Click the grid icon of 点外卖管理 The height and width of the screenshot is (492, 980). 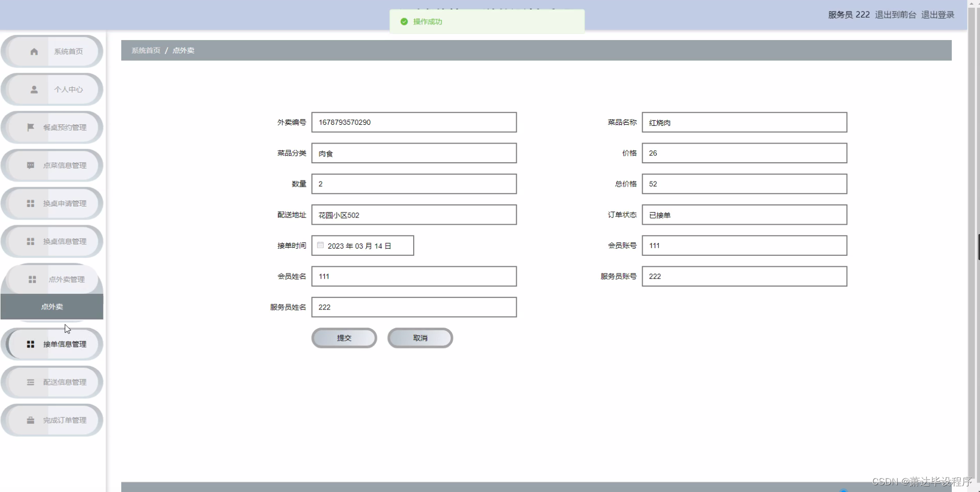coord(32,279)
